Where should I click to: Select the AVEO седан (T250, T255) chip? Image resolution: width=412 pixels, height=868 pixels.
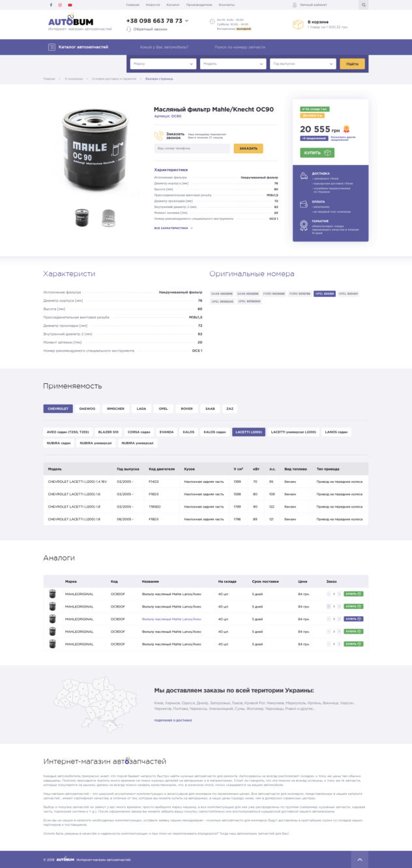(x=68, y=432)
